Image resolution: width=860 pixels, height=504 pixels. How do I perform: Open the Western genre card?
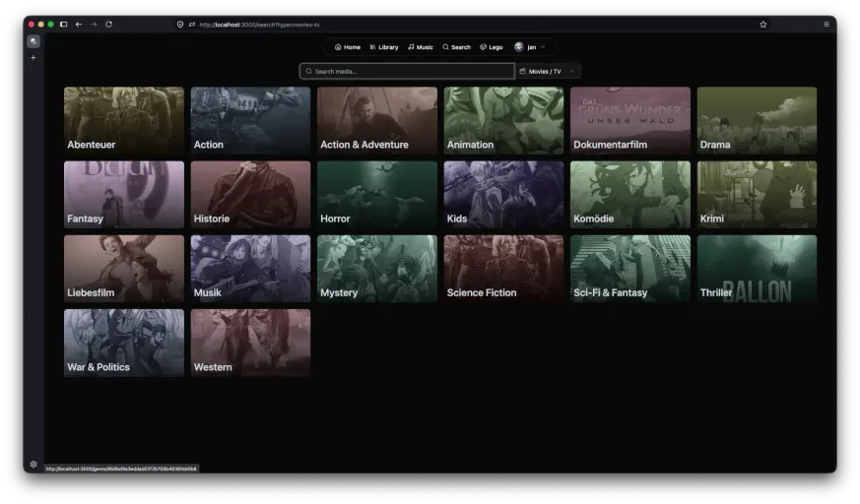[250, 343]
